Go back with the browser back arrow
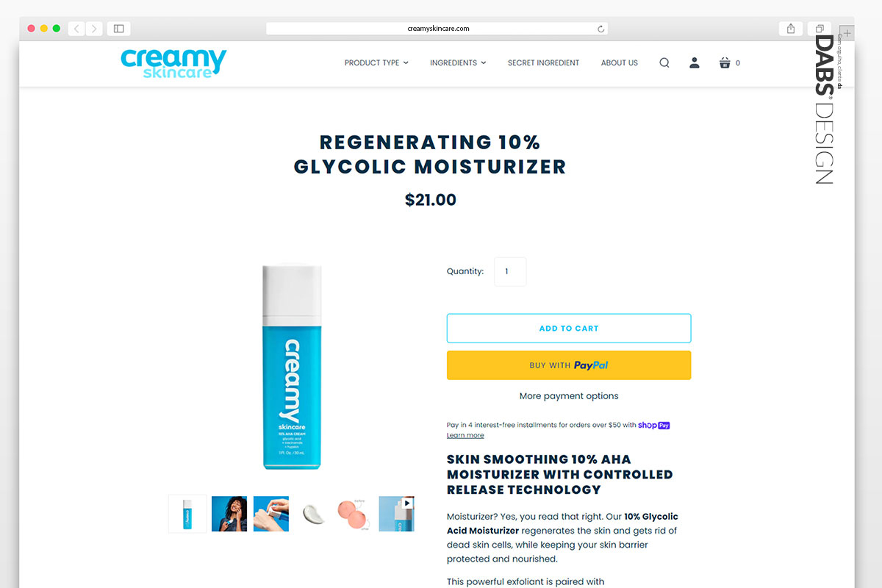882x588 pixels. coord(77,29)
